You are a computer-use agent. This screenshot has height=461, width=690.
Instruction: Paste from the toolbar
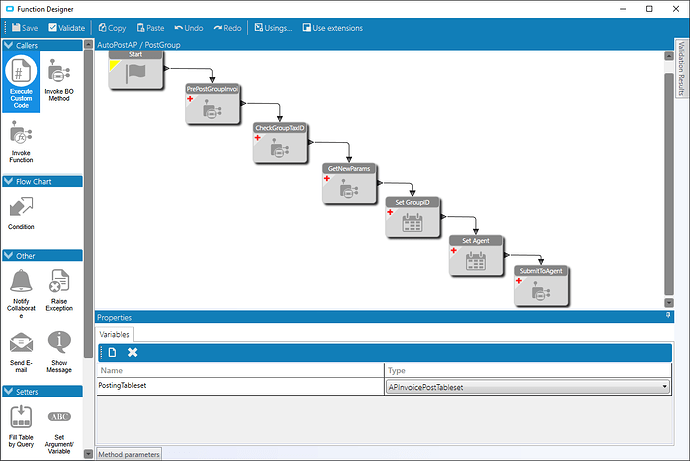150,28
